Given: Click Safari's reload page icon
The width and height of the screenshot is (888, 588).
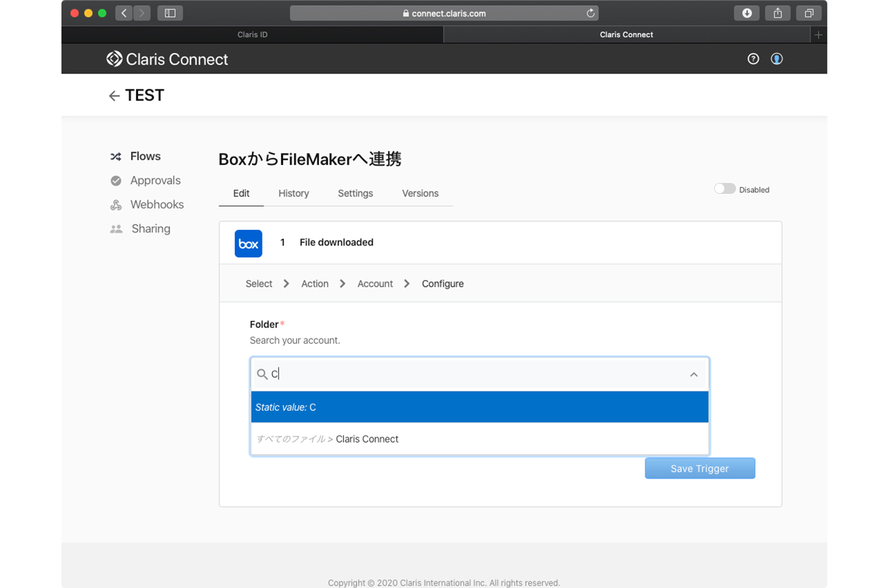Looking at the screenshot, I should coord(591,13).
